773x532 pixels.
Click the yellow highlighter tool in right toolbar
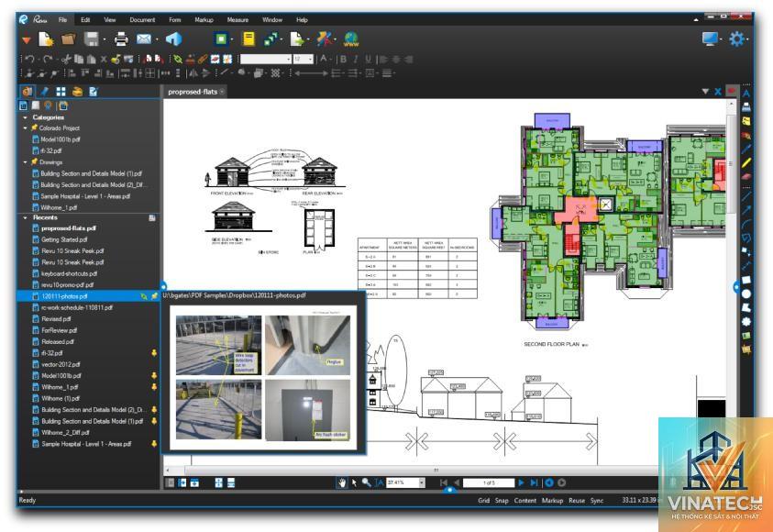[x=746, y=162]
